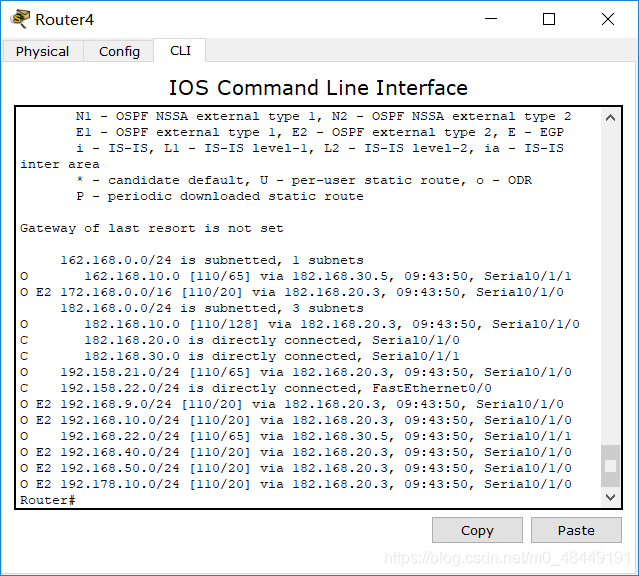The width and height of the screenshot is (639, 576).
Task: Click the 'i - IS-IS, L1 - IS-IS level-1' line
Action: pos(320,148)
